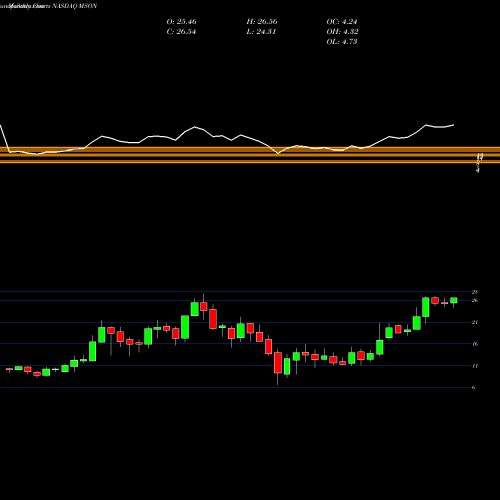Click the open value O: 25.46
This screenshot has width=500, height=500.
click(x=181, y=22)
